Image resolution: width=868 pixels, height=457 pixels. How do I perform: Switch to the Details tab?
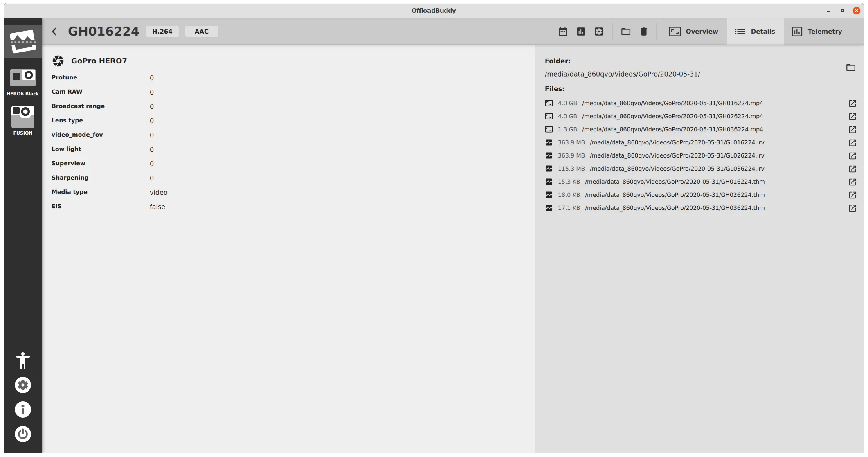coord(755,32)
